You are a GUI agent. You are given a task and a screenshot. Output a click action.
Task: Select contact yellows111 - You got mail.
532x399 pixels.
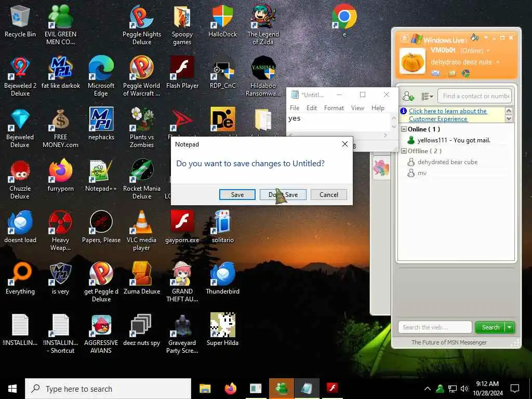tap(455, 140)
